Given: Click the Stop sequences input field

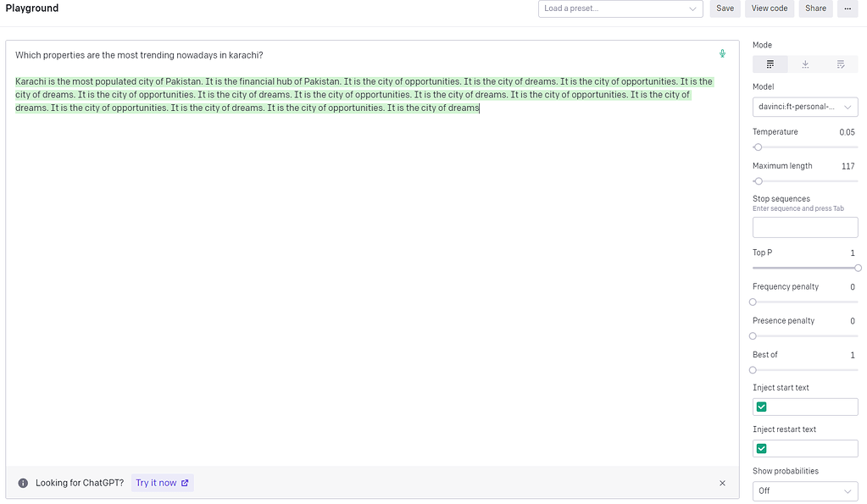Looking at the screenshot, I should click(804, 226).
